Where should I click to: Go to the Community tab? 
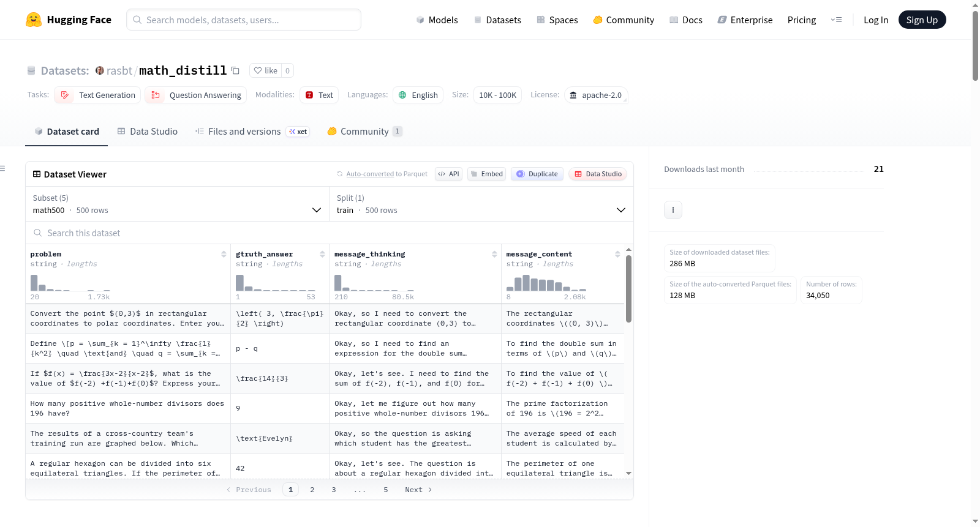(x=364, y=132)
